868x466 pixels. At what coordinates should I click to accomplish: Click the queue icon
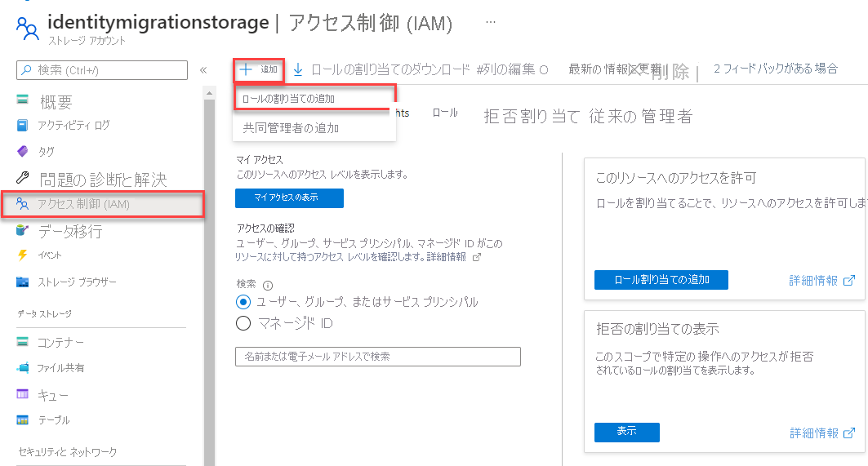click(x=22, y=394)
